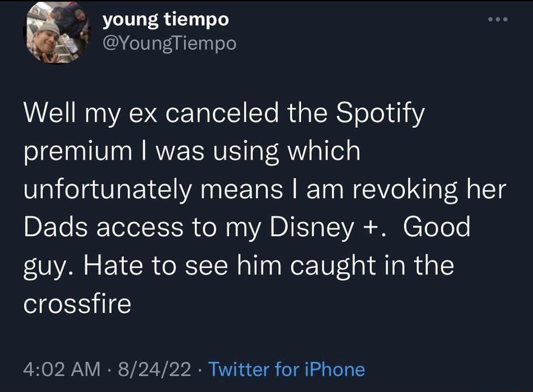This screenshot has height=392, width=533.
Task: Select the display name young tiempo
Action: pyautogui.click(x=165, y=20)
